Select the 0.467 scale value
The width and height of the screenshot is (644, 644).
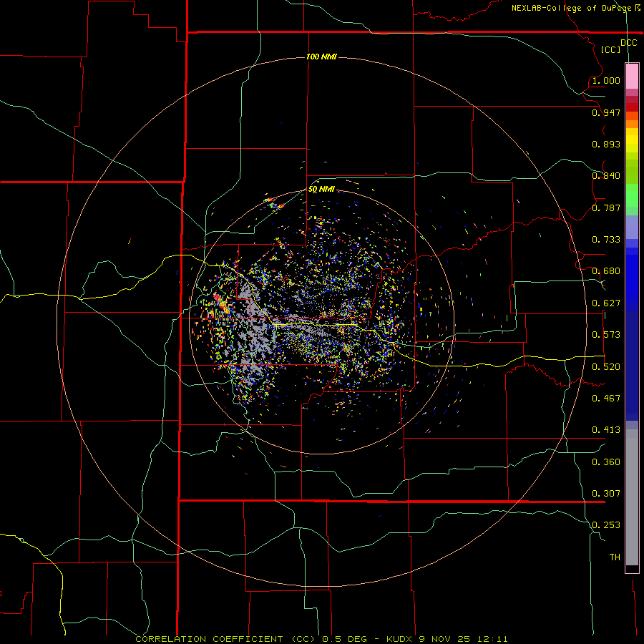point(606,399)
